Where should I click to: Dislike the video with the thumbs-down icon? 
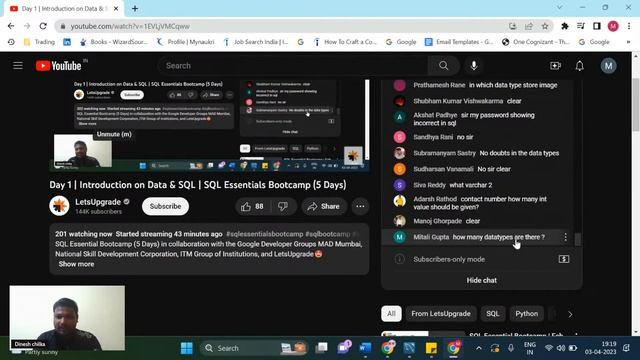(x=283, y=207)
